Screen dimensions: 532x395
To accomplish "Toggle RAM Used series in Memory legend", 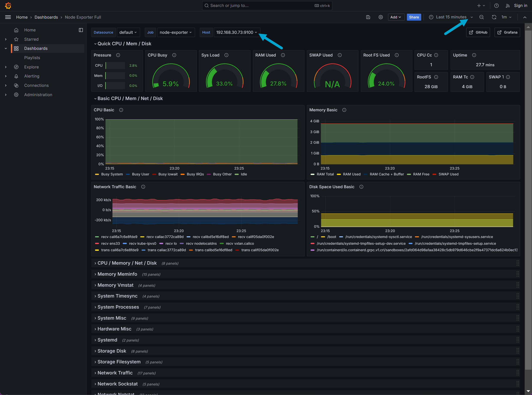I will click(x=351, y=174).
